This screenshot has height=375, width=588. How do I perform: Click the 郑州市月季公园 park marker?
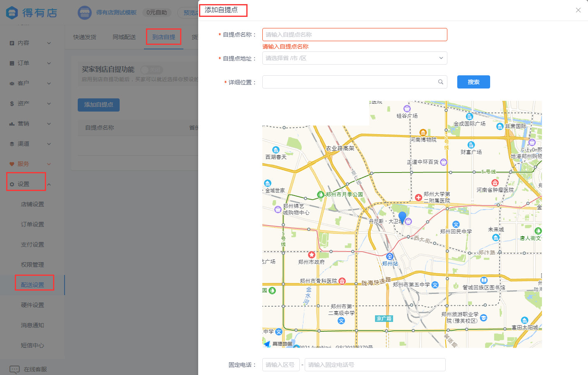click(x=321, y=194)
